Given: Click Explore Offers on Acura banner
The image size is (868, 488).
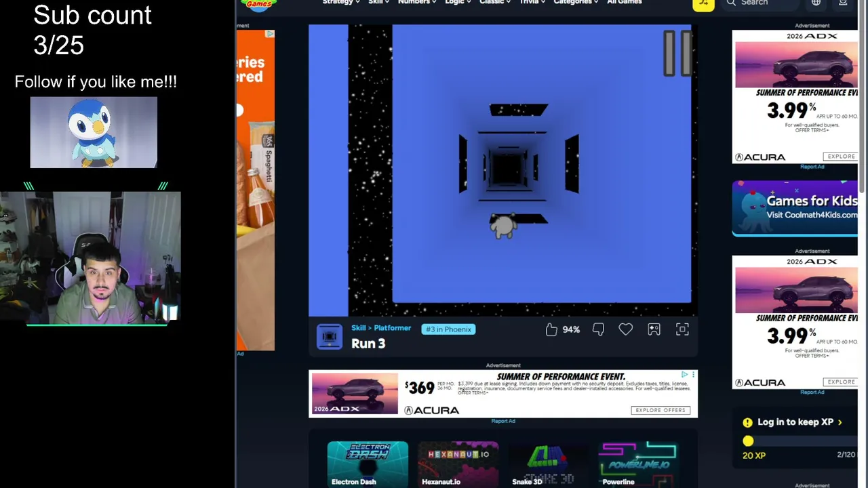Looking at the screenshot, I should (x=660, y=410).
